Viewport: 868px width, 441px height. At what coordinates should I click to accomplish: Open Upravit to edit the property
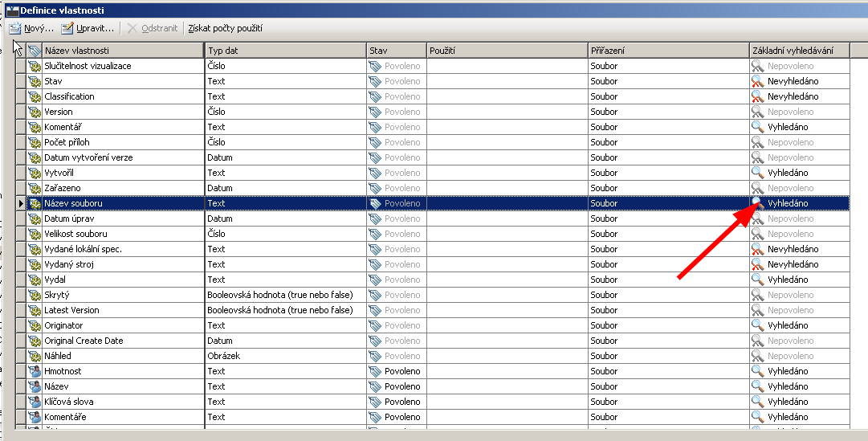point(88,28)
